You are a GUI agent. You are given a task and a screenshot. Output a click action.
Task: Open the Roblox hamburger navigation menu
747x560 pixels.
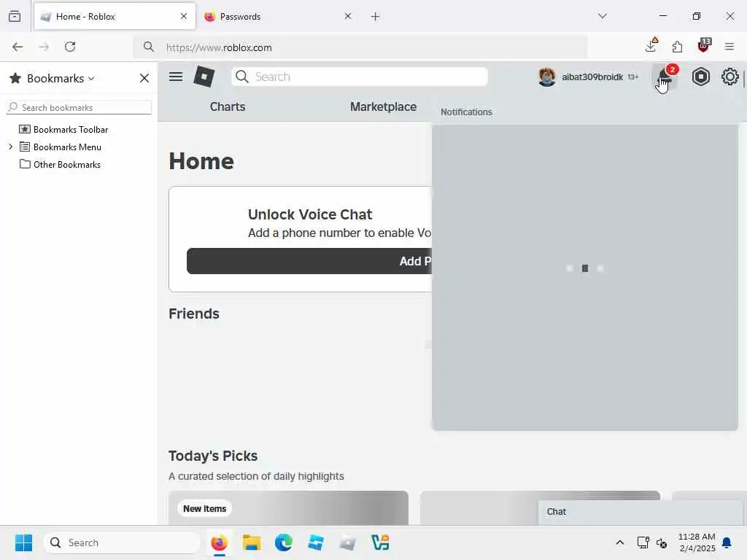point(176,76)
